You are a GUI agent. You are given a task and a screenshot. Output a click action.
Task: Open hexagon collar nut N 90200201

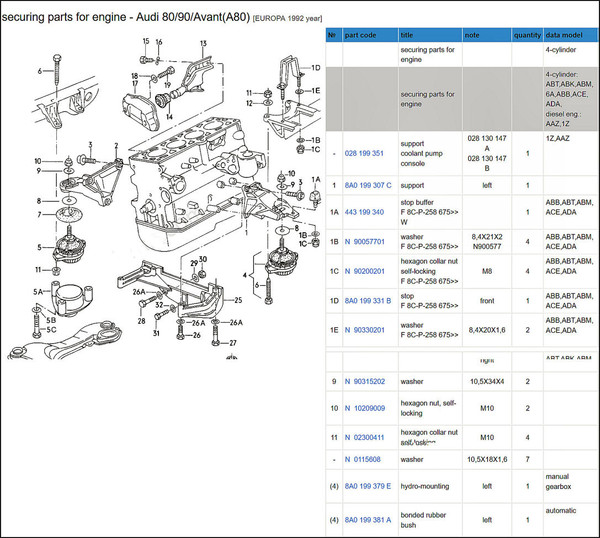click(x=368, y=269)
